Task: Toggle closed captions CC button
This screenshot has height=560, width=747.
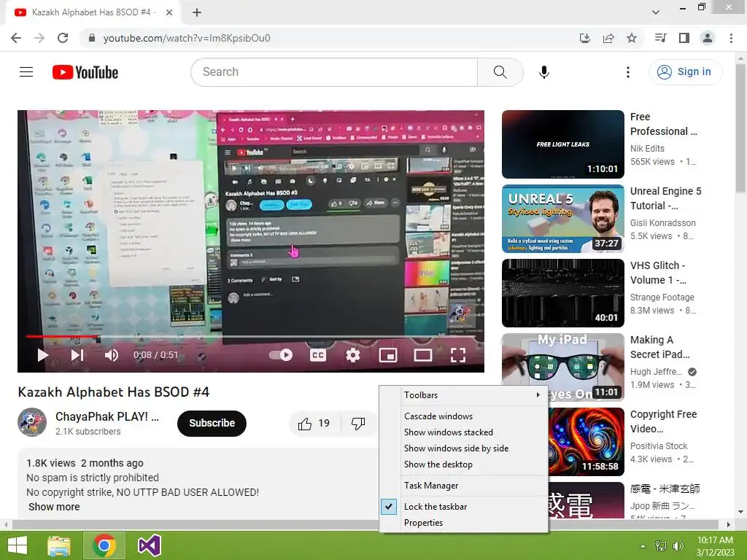Action: (318, 355)
